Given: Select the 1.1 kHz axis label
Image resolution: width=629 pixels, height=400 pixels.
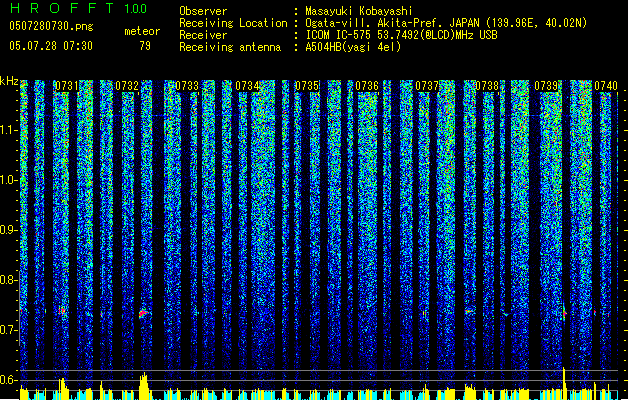Looking at the screenshot, I should (9, 130).
